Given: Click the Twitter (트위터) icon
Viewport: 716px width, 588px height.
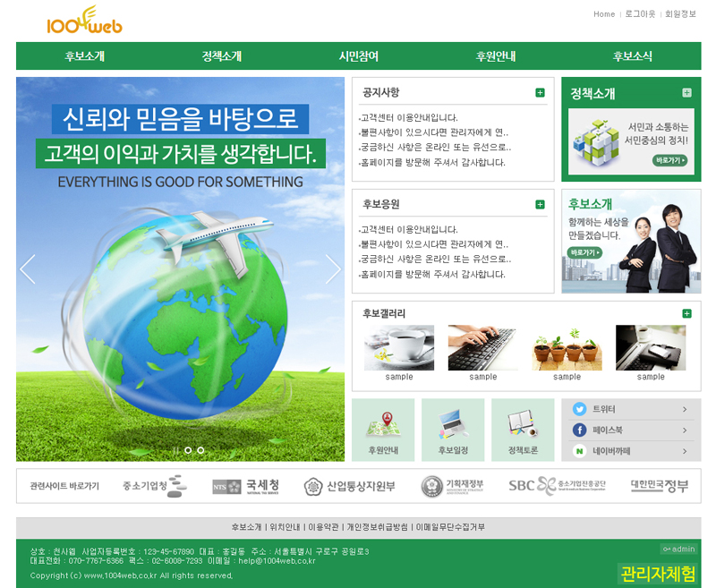Looking at the screenshot, I should tap(579, 409).
